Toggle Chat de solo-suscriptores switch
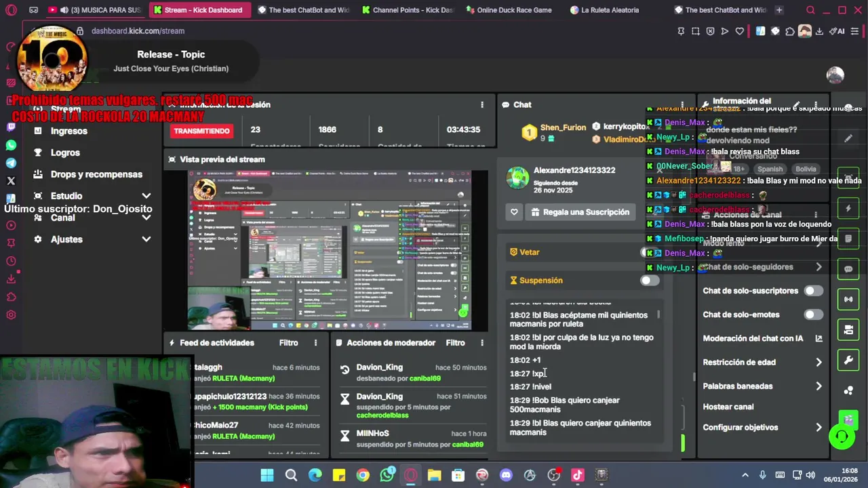 coord(813,291)
